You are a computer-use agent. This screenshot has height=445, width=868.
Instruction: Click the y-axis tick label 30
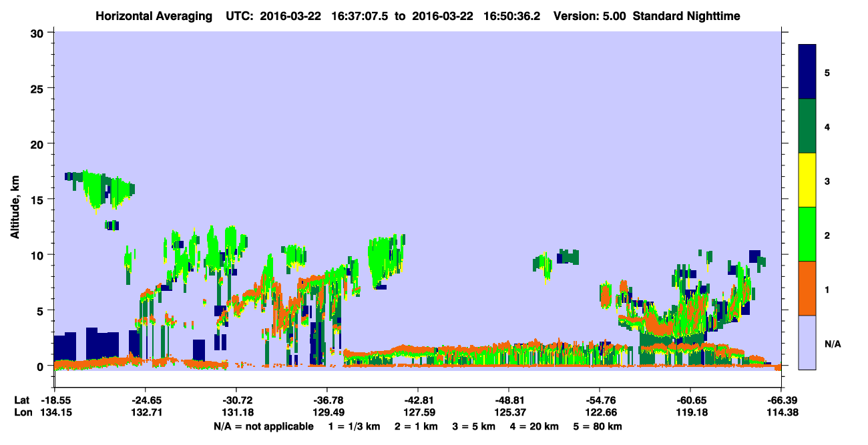point(39,33)
